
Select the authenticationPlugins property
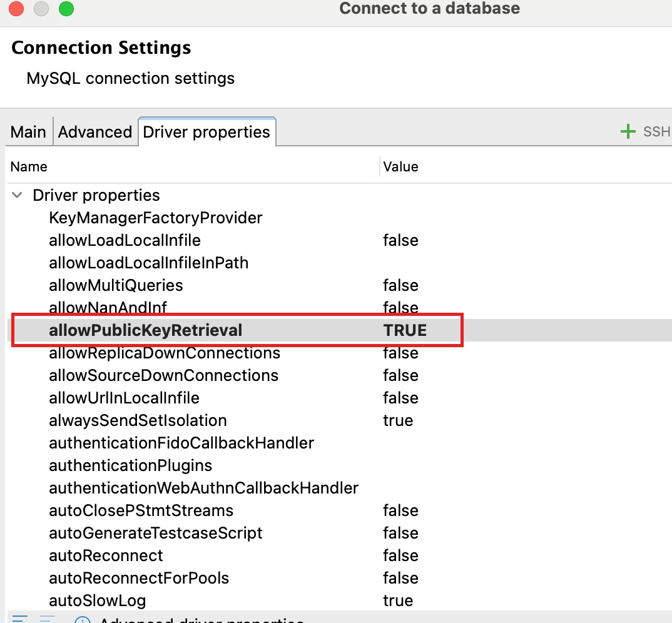(x=130, y=465)
